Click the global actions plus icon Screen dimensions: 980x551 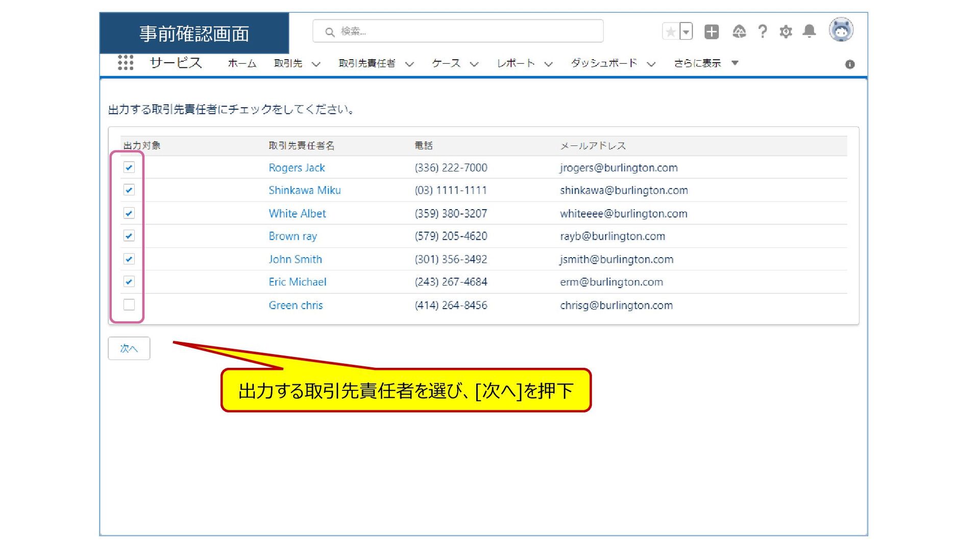711,32
